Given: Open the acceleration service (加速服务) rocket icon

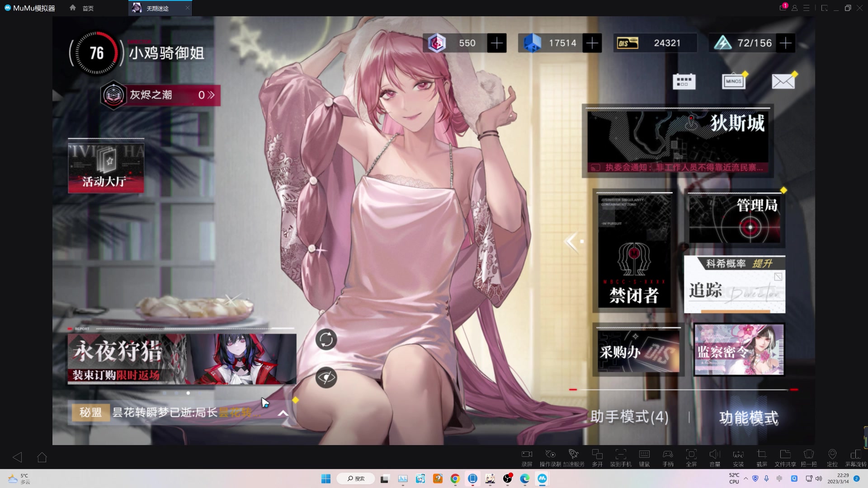Looking at the screenshot, I should (574, 457).
